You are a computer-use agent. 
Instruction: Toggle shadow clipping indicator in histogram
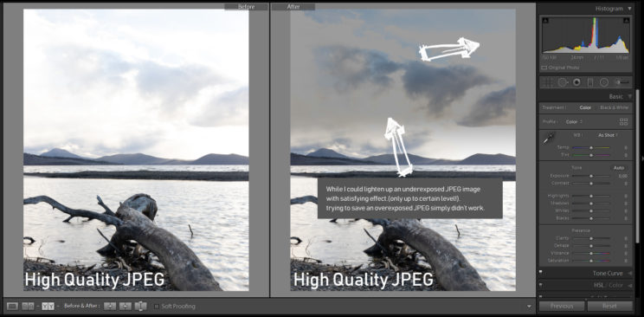point(544,20)
